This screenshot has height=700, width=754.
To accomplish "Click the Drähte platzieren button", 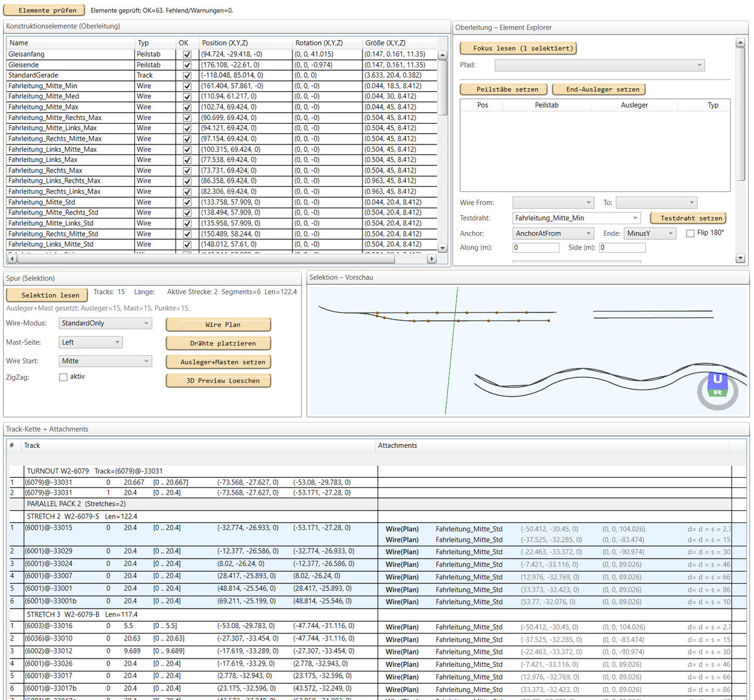I will click(x=218, y=344).
